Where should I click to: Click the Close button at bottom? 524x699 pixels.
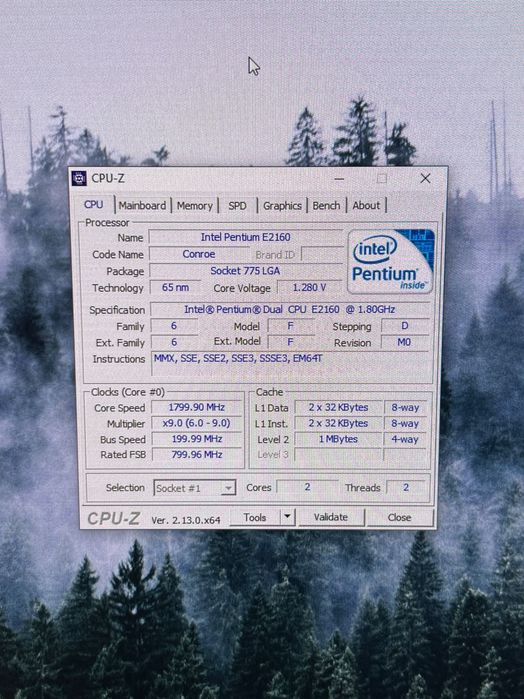[399, 517]
